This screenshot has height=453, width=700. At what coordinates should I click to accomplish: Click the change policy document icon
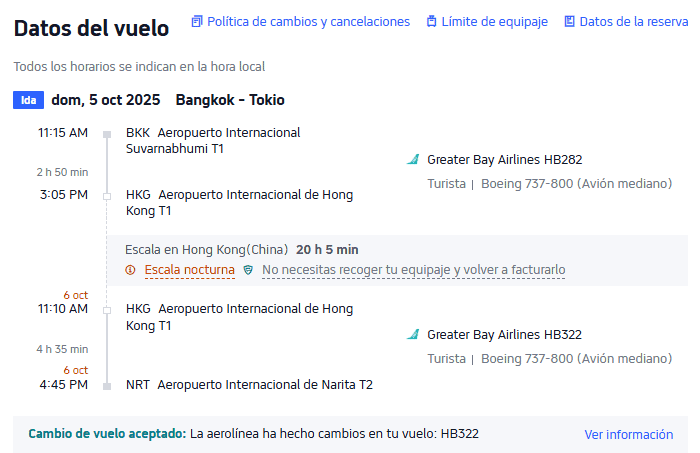(196, 21)
